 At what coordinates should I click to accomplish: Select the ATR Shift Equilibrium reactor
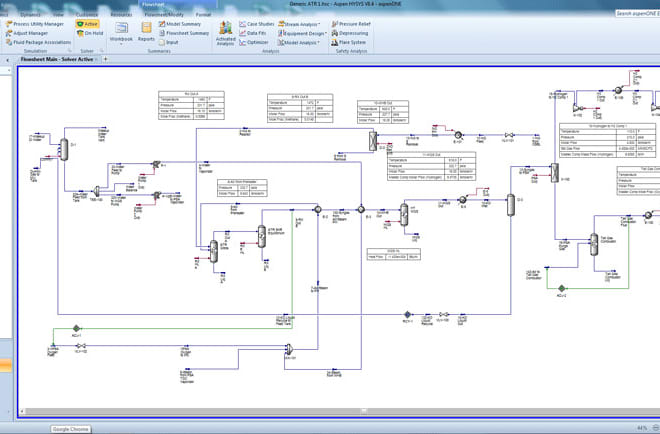pyautogui.click(x=262, y=237)
